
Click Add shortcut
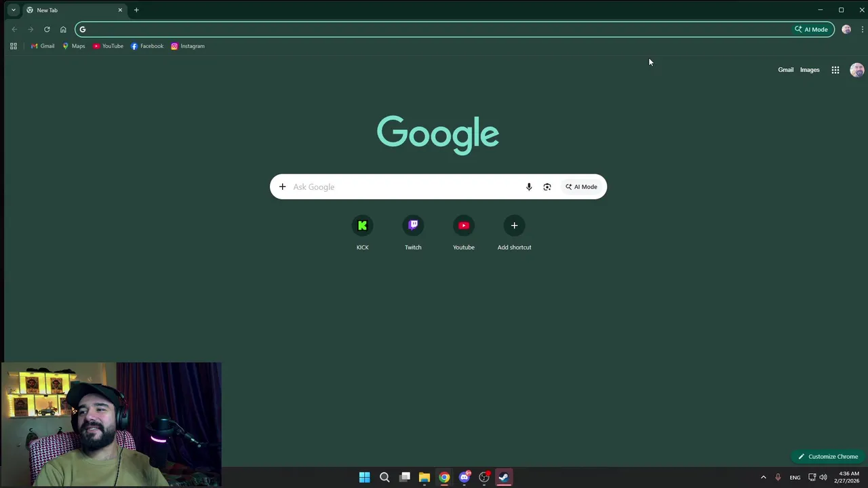point(514,233)
